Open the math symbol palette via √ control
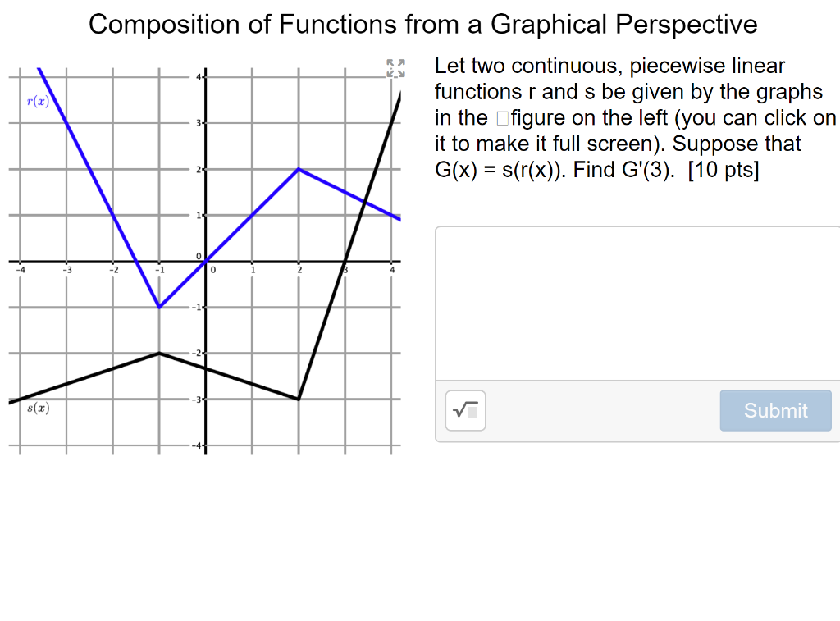The width and height of the screenshot is (840, 621). tap(465, 410)
